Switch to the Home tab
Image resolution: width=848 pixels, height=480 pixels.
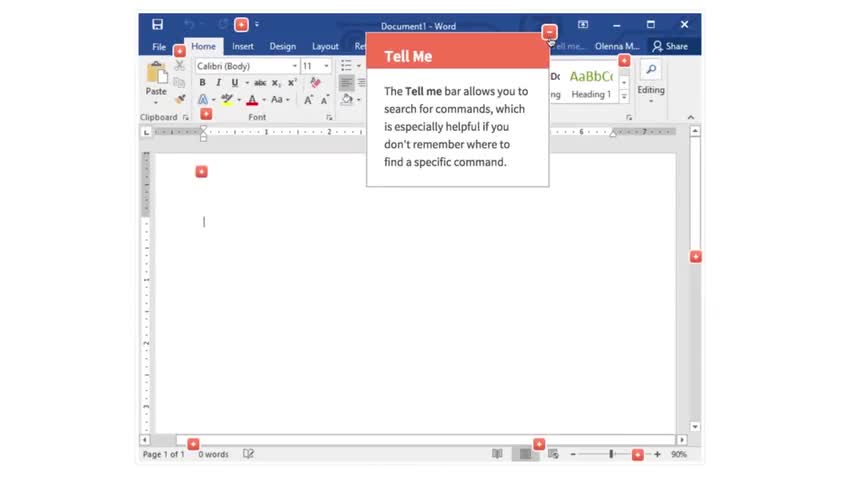point(203,46)
